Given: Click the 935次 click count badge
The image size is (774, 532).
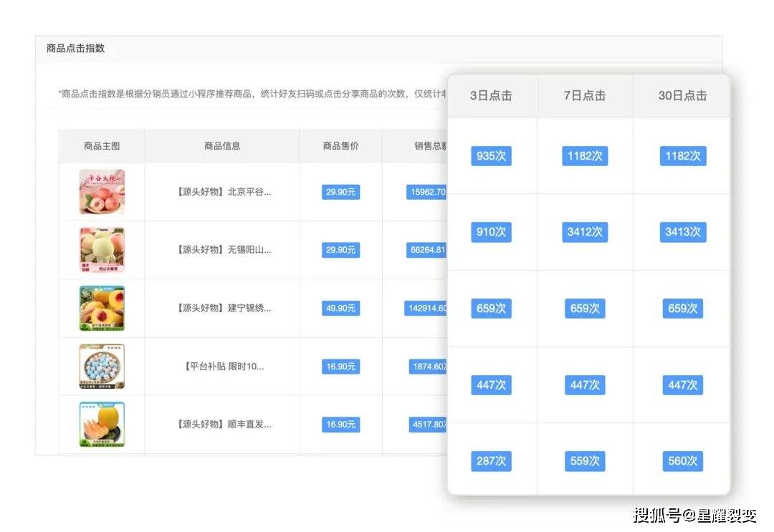Looking at the screenshot, I should tap(491, 155).
